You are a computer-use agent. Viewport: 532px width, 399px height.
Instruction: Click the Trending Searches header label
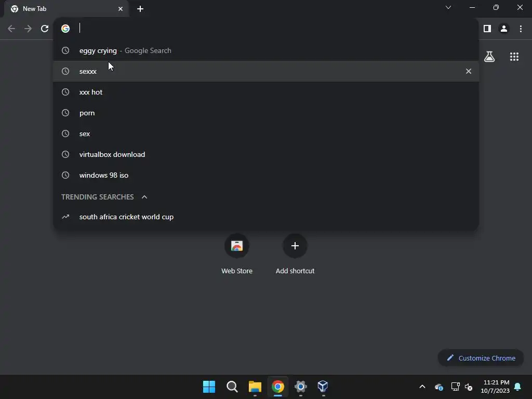(97, 197)
